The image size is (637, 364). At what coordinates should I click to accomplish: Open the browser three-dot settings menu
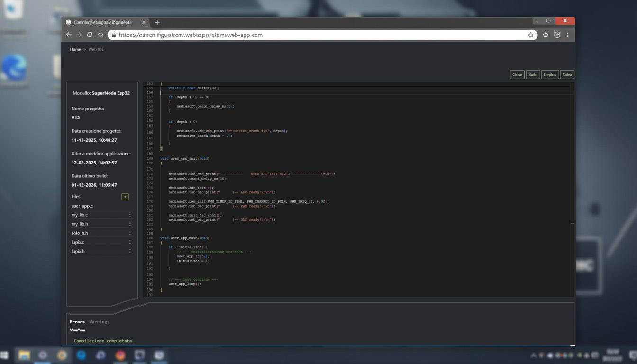567,35
